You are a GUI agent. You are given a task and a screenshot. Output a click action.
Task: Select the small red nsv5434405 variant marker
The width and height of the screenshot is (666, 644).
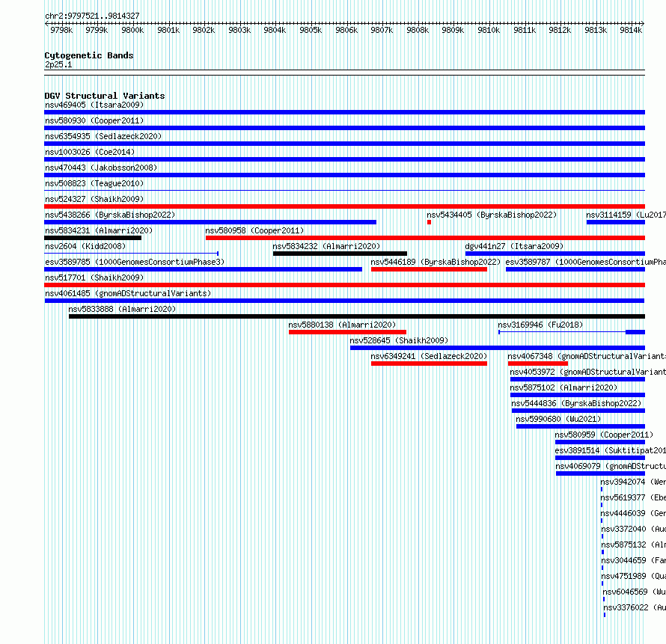coord(429,222)
